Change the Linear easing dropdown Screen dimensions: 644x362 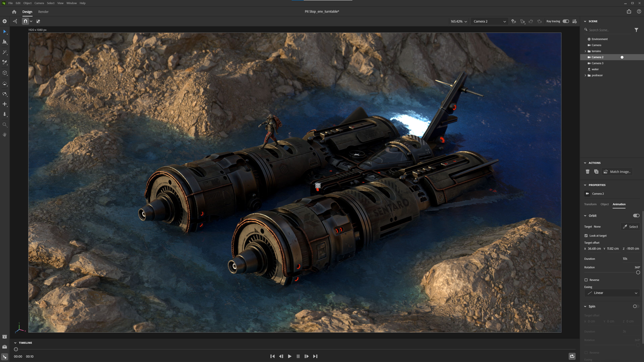pyautogui.click(x=611, y=293)
